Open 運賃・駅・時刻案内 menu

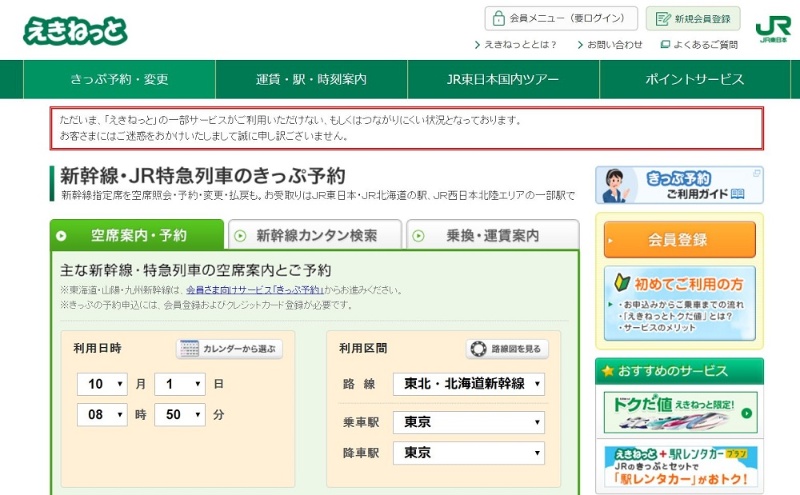click(x=311, y=80)
